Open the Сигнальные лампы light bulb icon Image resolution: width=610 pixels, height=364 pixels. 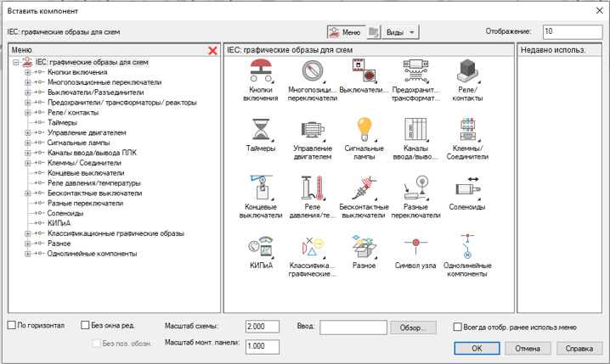coord(364,130)
